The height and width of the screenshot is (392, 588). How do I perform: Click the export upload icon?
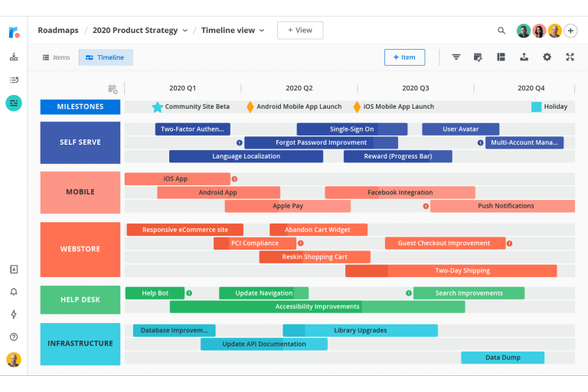524,57
